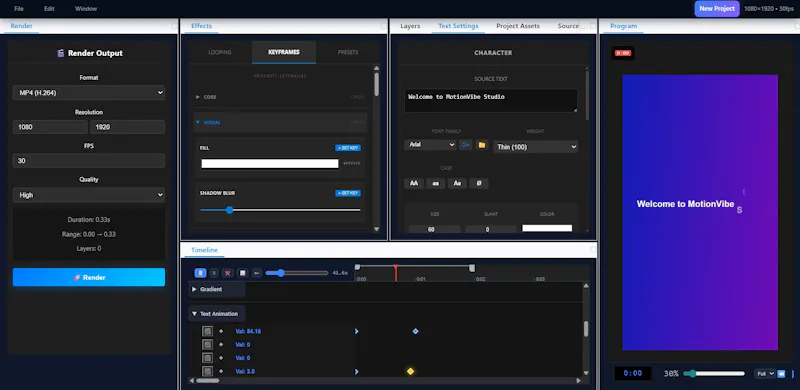Click the FPS input field showing 30
Image resolution: width=800 pixels, height=390 pixels.
(89, 161)
